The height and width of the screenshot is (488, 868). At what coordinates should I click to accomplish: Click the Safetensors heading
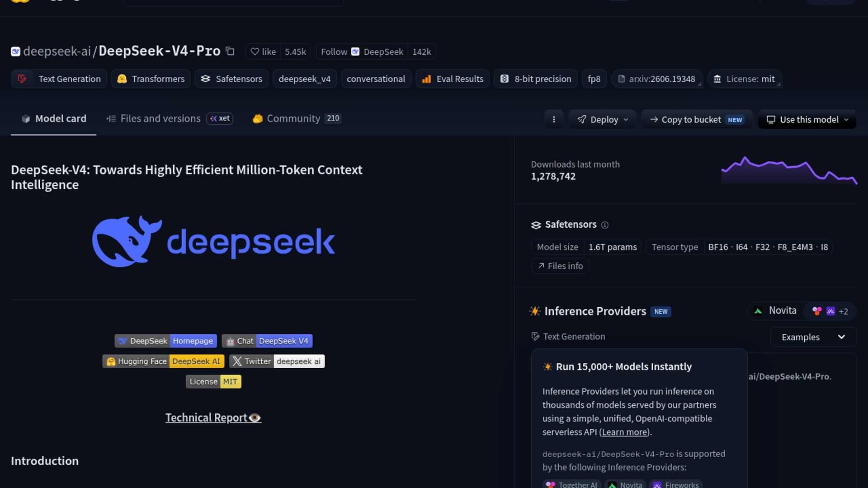[x=571, y=225]
